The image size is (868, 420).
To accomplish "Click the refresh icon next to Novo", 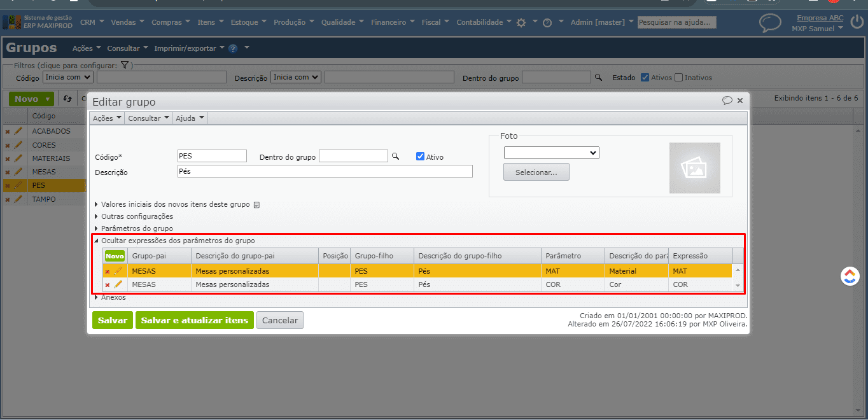I will (67, 99).
